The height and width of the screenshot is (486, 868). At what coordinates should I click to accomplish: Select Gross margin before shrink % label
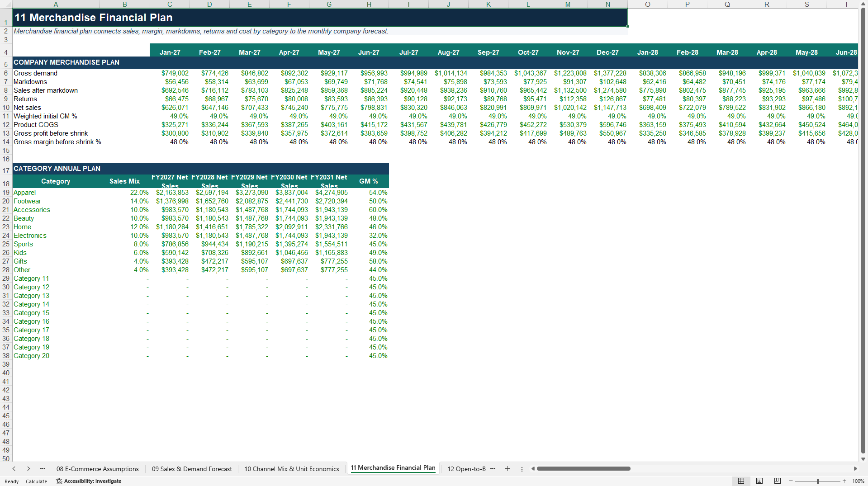[57, 142]
